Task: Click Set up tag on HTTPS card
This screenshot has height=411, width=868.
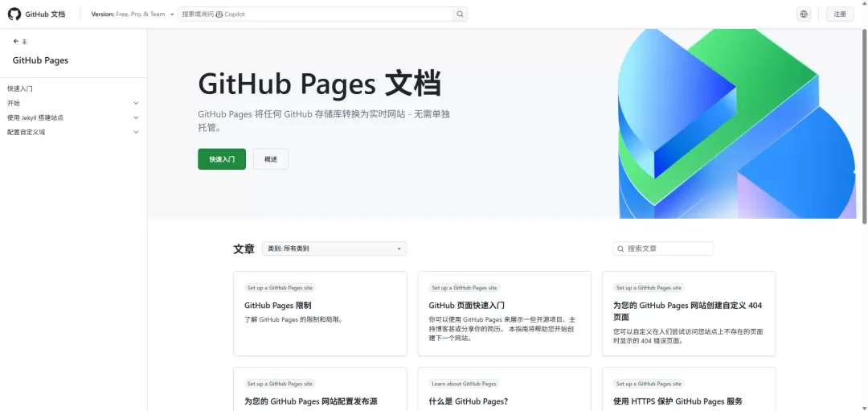Action: [649, 384]
